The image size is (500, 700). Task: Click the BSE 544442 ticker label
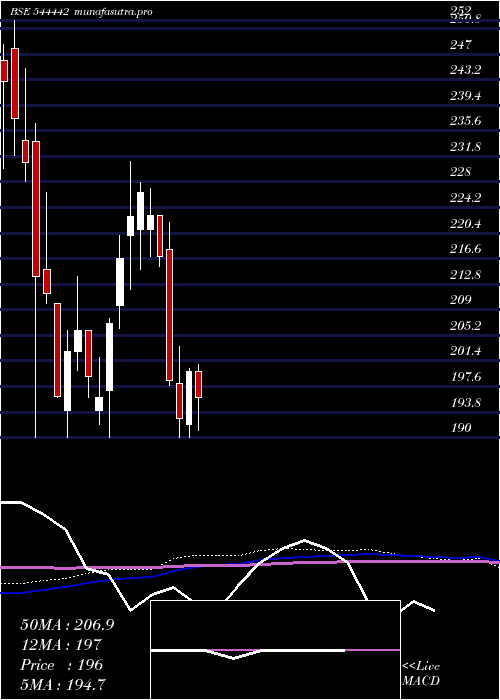pyautogui.click(x=40, y=12)
